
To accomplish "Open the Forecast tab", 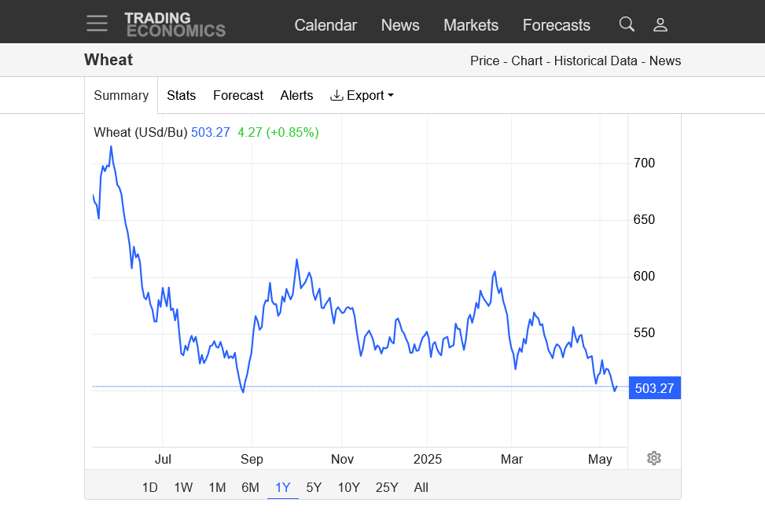I will click(x=237, y=96).
